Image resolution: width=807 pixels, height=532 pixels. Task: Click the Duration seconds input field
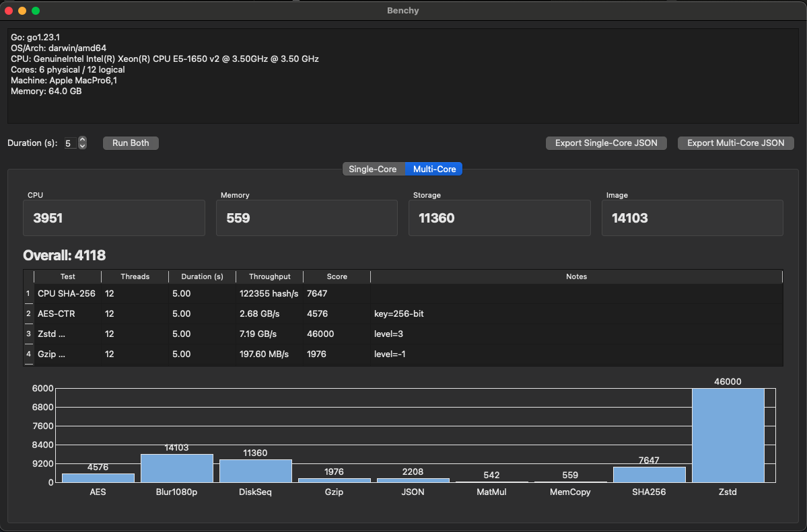70,143
